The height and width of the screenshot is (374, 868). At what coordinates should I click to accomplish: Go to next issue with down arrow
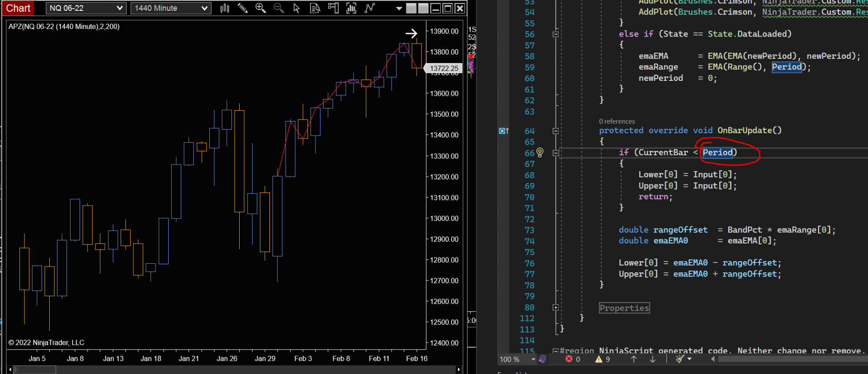[x=652, y=359]
